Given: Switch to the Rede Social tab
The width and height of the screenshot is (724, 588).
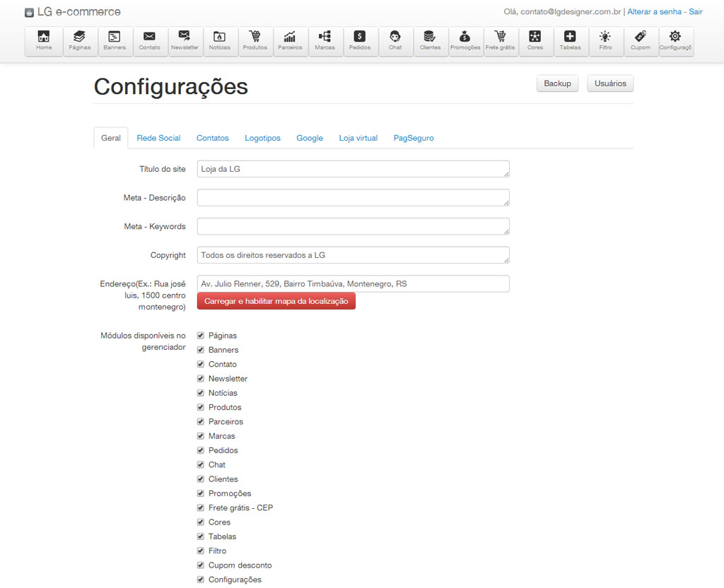Looking at the screenshot, I should tap(158, 139).
